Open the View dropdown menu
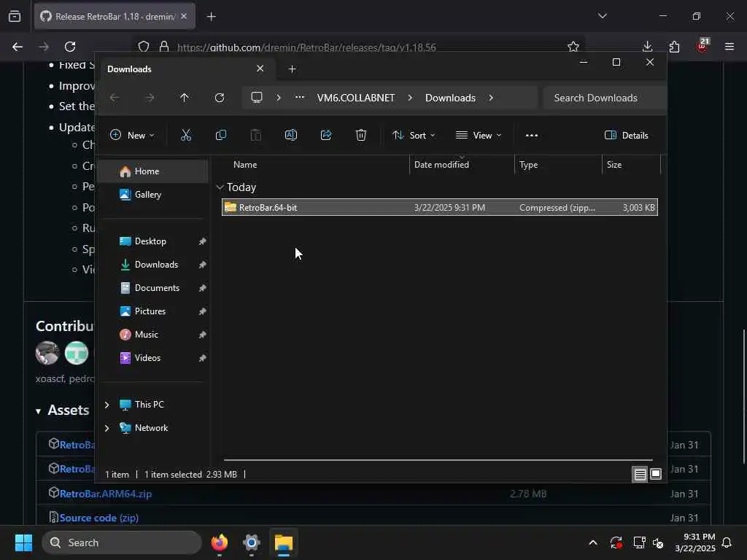This screenshot has height=560, width=747. 479,135
